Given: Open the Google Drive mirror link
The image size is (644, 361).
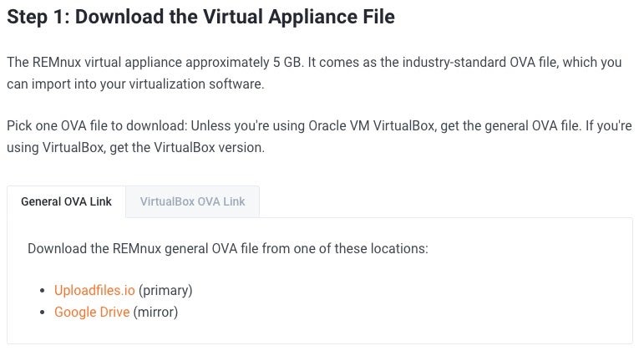Looking at the screenshot, I should pos(92,313).
